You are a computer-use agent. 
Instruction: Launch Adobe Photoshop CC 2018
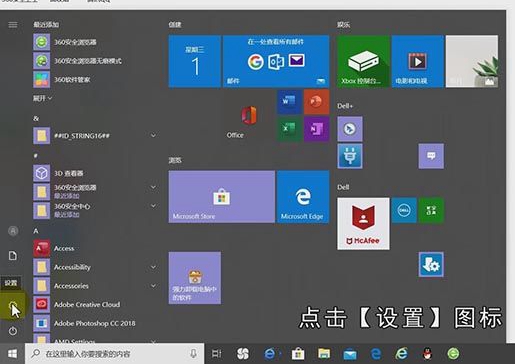95,323
